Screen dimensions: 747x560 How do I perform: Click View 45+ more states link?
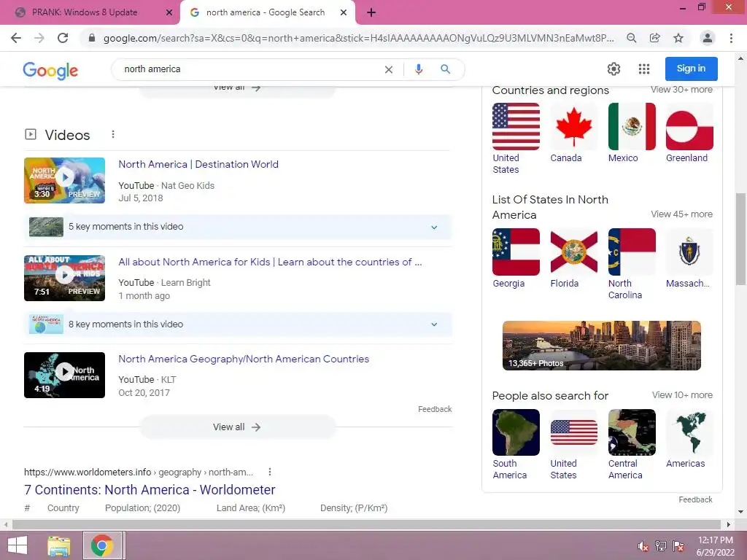(x=682, y=214)
